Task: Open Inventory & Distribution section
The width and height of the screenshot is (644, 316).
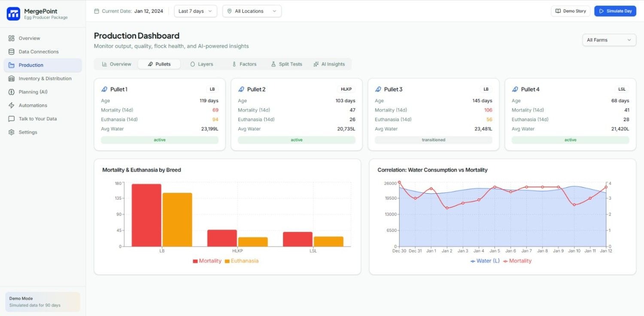Action: (x=45, y=78)
